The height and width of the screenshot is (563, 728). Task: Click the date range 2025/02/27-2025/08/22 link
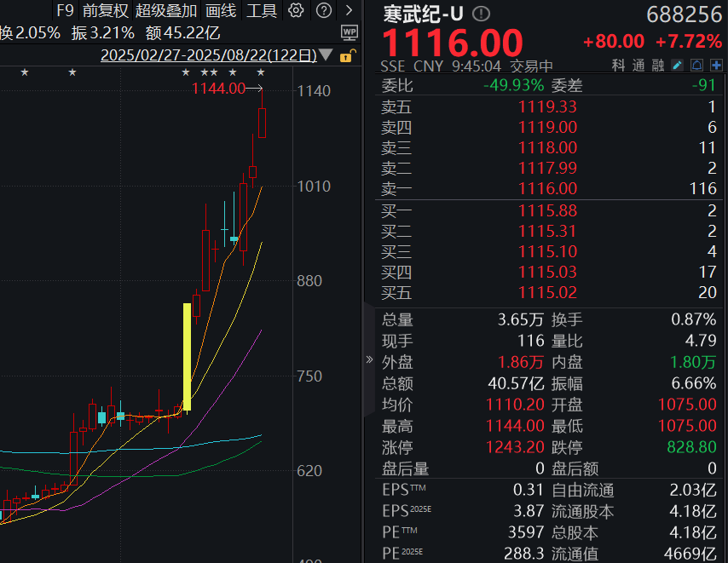coord(209,55)
